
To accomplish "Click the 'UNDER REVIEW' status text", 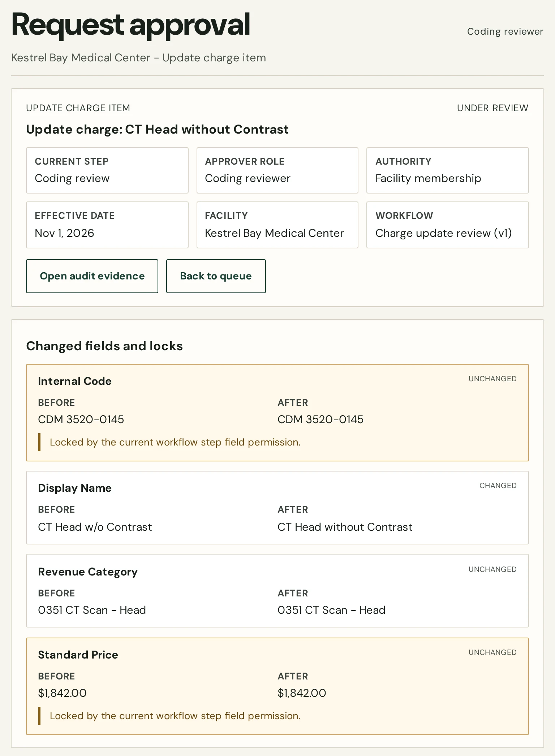I will tap(492, 108).
